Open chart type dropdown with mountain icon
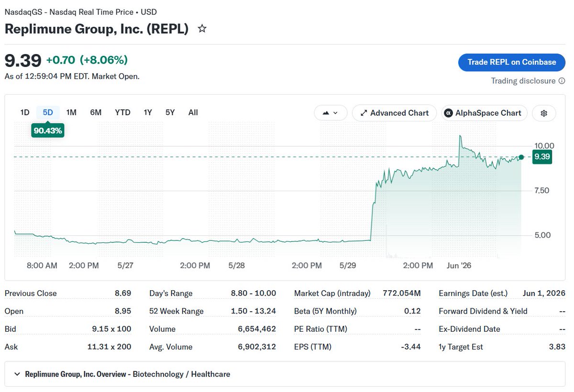574x392 pixels. tap(331, 113)
